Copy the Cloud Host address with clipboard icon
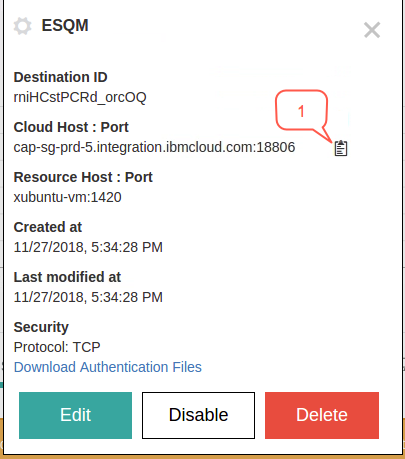The height and width of the screenshot is (459, 405). click(x=341, y=148)
